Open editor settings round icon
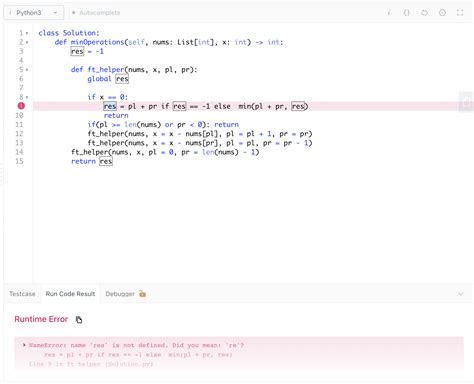The width and height of the screenshot is (474, 384). pyautogui.click(x=442, y=13)
